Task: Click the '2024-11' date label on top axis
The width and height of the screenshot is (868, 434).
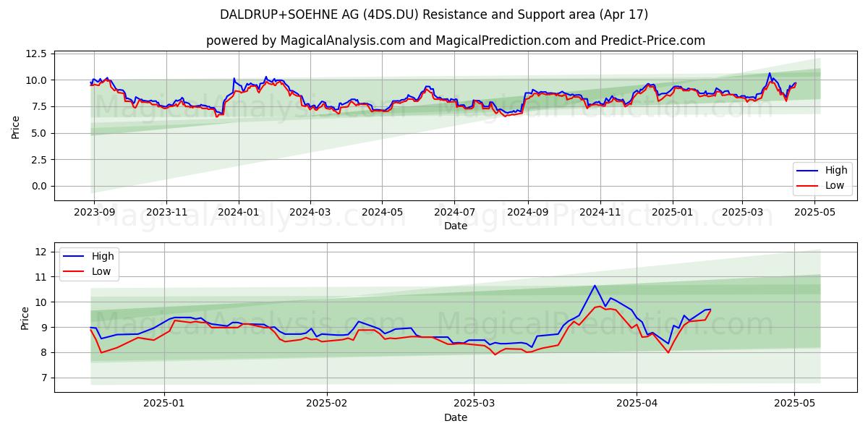Action: click(x=600, y=213)
